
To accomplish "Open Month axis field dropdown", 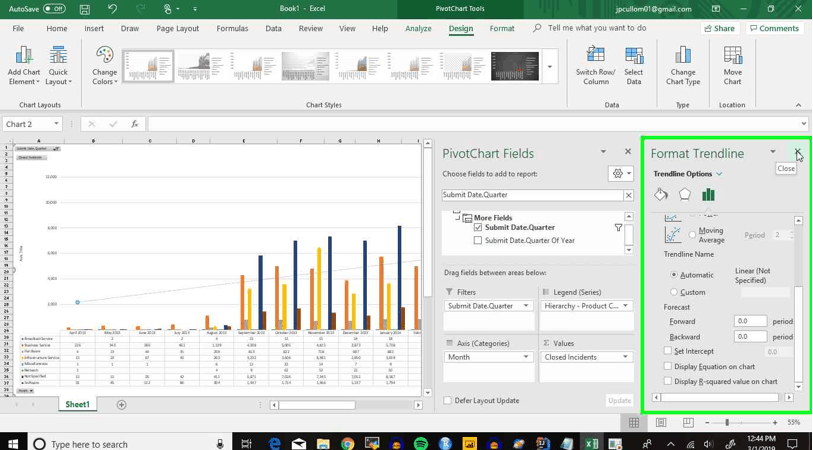I will [x=526, y=357].
